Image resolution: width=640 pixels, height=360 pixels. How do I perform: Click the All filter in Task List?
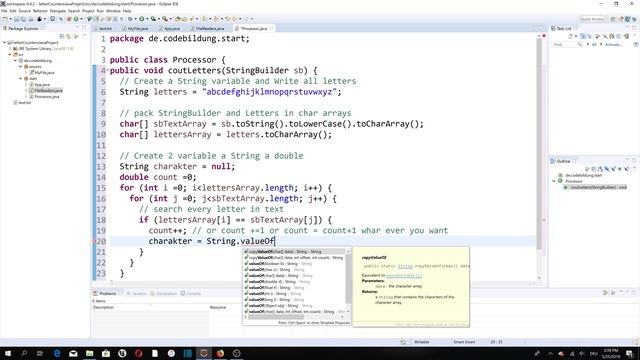point(594,44)
